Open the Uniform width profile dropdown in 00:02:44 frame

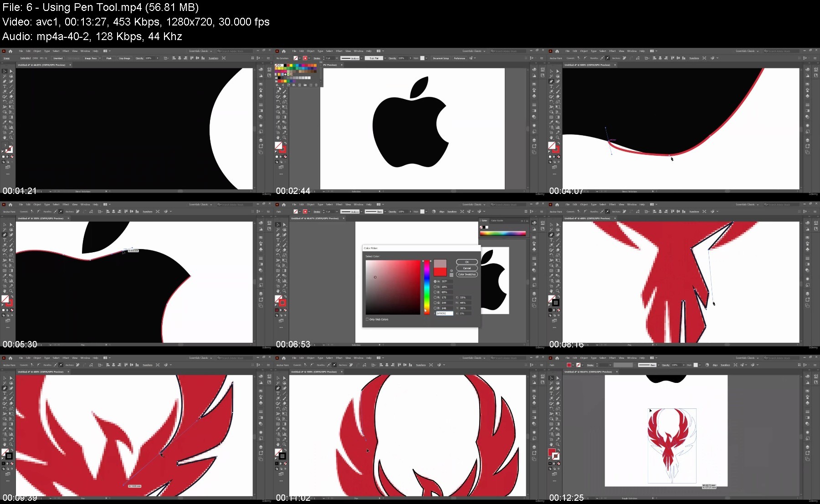click(362, 58)
